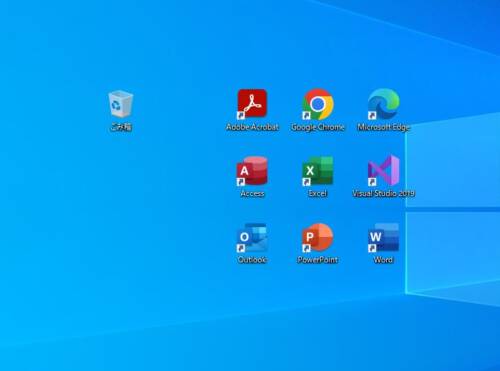Click the "PowerPoint" text label
Viewport: 500px width, 371px height.
tap(318, 260)
